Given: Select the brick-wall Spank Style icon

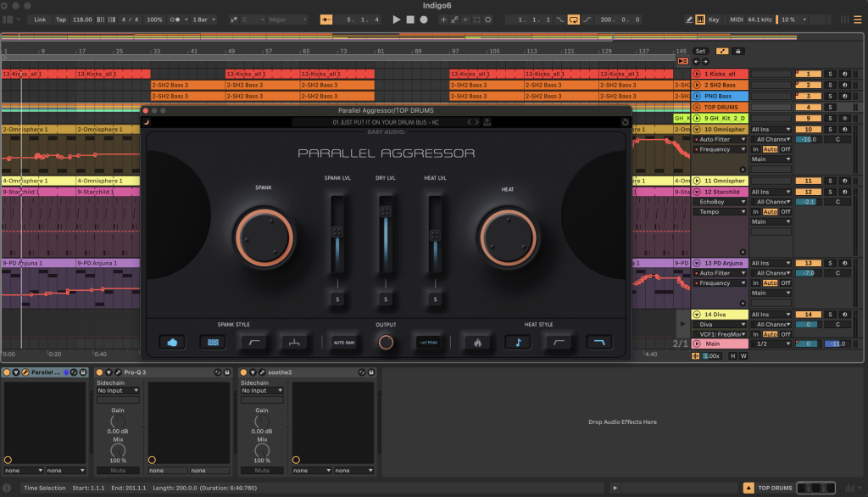Looking at the screenshot, I should pos(213,343).
